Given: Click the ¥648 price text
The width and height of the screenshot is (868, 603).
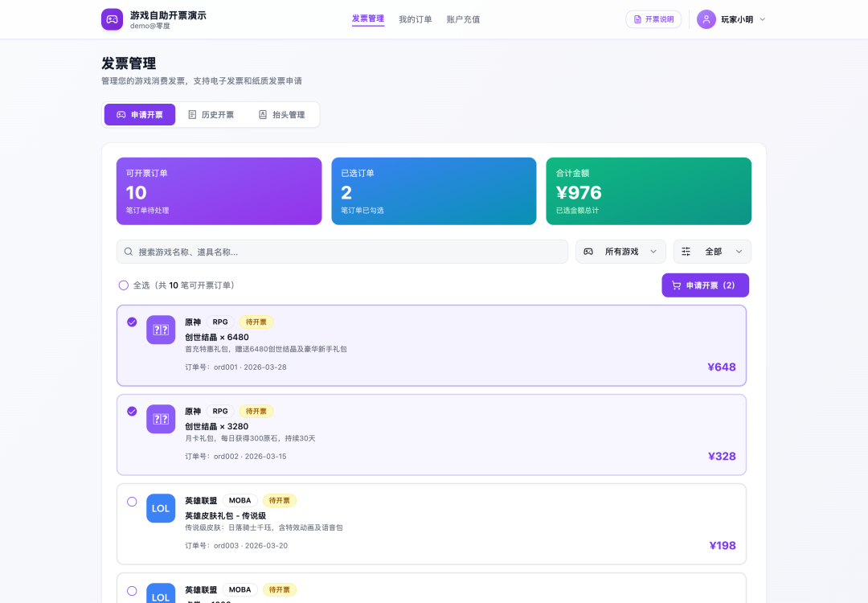Looking at the screenshot, I should pos(721,367).
